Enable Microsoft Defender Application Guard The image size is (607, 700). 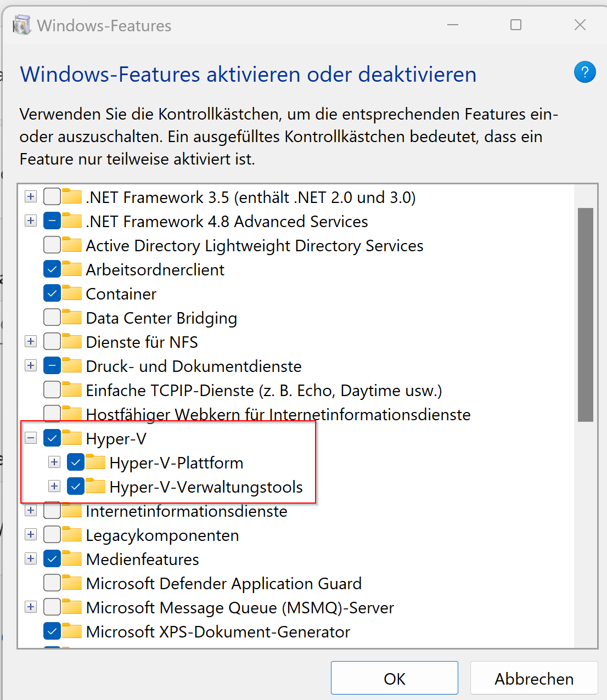(52, 583)
